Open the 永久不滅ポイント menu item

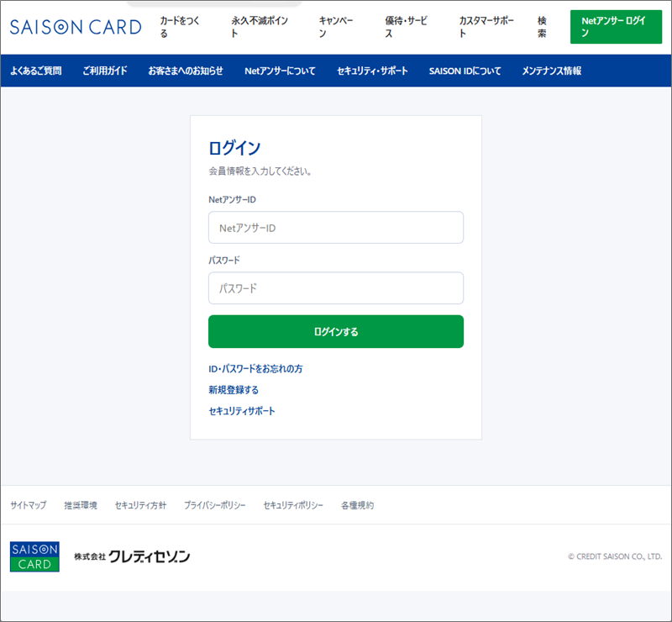pos(260,27)
